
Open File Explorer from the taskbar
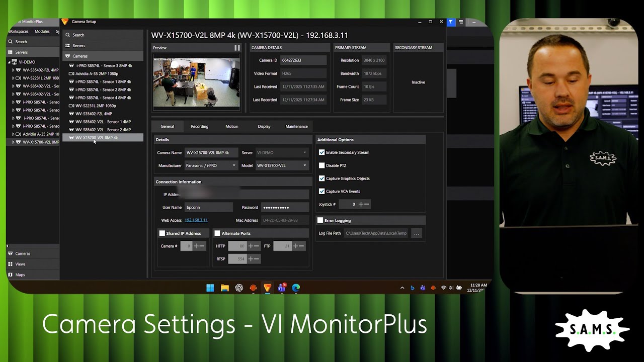coord(225,288)
